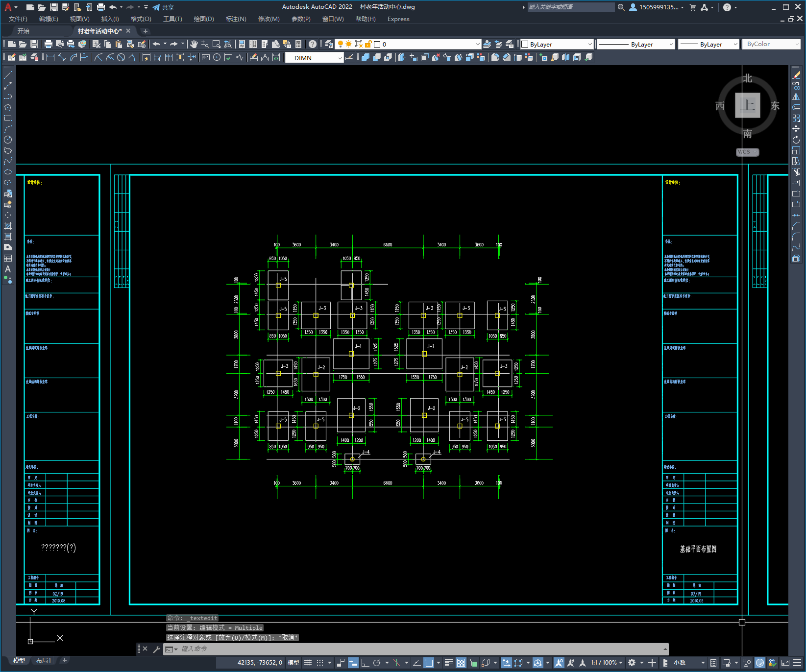Close the 村老年活动中心 drawing tab

click(128, 31)
